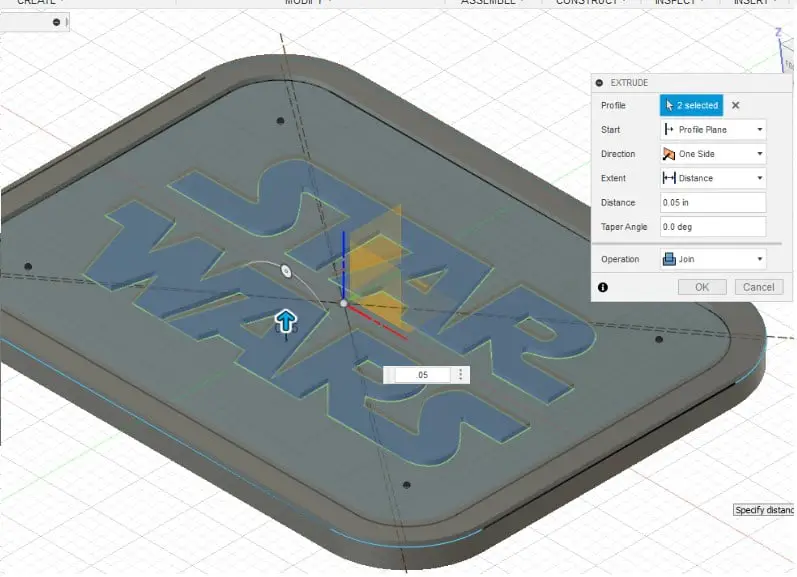The height and width of the screenshot is (577, 797).
Task: Collapse the Extrude dialog with header icon
Action: (x=599, y=82)
